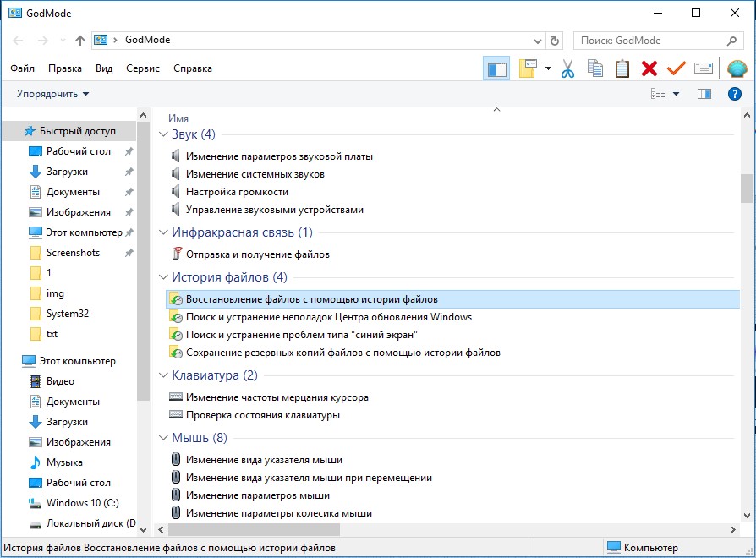Image resolution: width=756 pixels, height=558 pixels.
Task: Collapse the Инфракрасная связь (1) group
Action: 163,232
